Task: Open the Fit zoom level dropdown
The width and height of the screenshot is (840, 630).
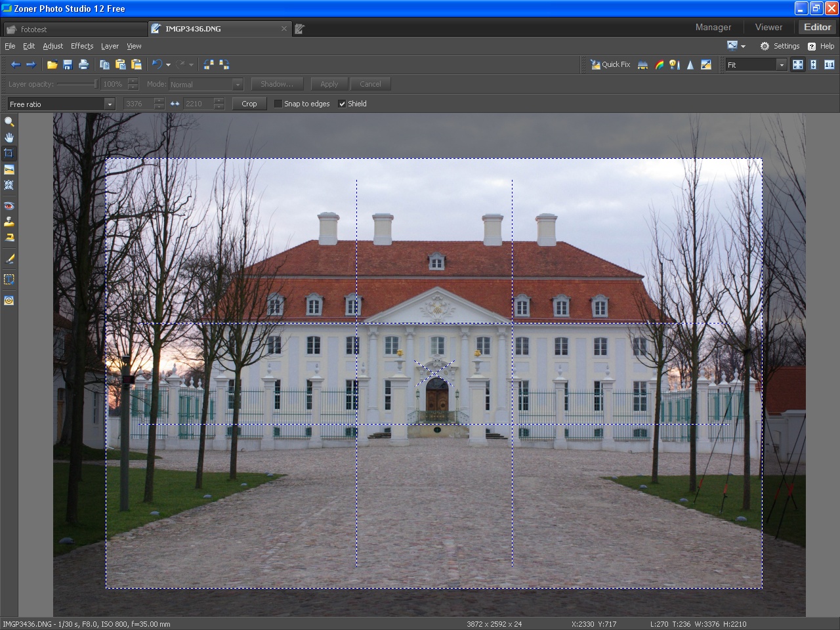Action: pyautogui.click(x=781, y=65)
